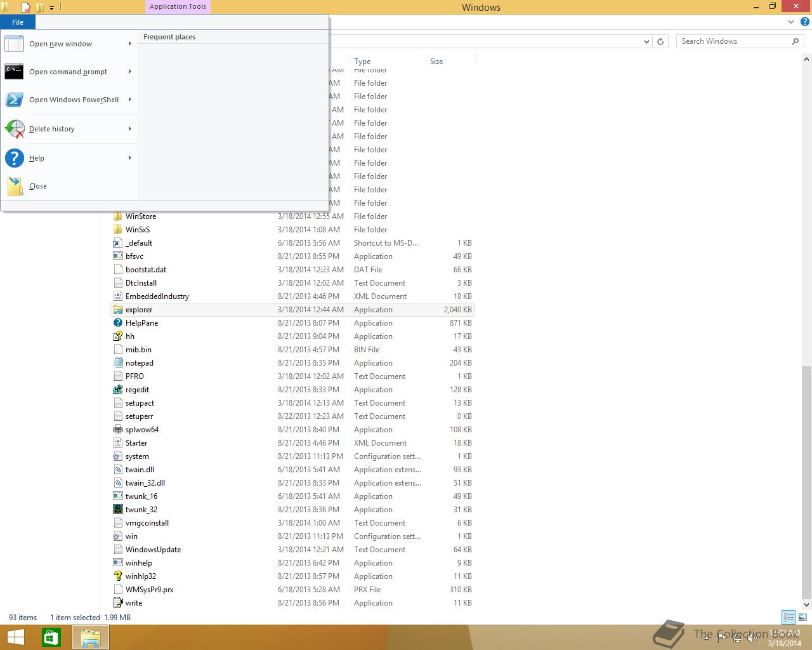Image resolution: width=812 pixels, height=650 pixels.
Task: Click the New folder icon in quick access toolbar
Action: pos(40,8)
